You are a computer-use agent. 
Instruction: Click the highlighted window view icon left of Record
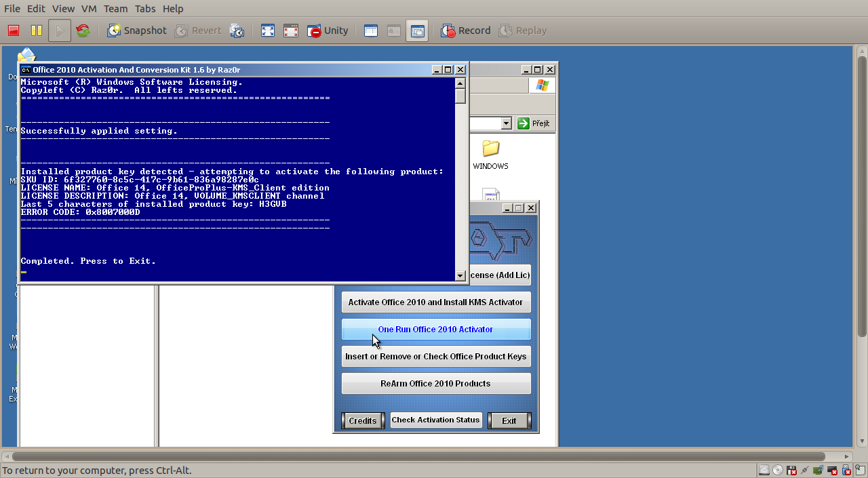417,31
